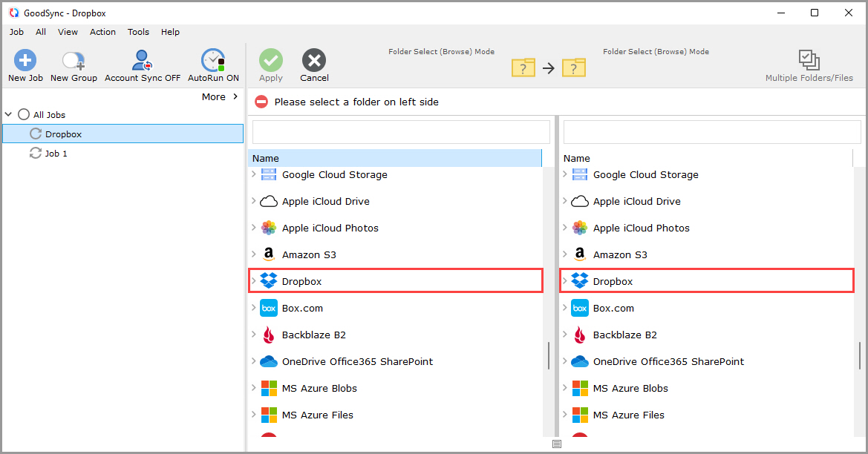Open the All menu
The height and width of the screenshot is (454, 868).
point(41,32)
